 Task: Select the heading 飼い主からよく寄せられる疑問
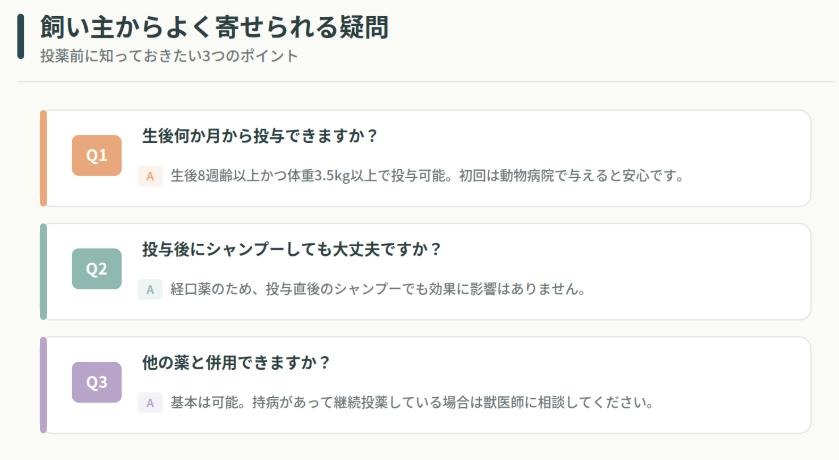(x=214, y=27)
